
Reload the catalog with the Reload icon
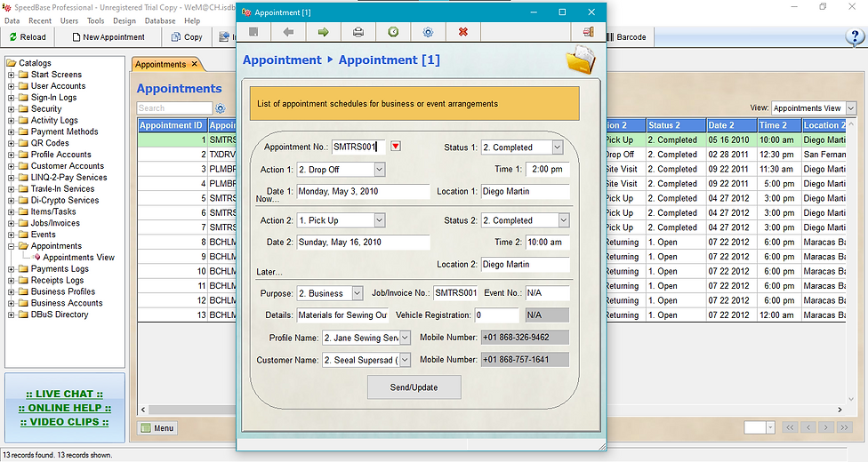[28, 37]
